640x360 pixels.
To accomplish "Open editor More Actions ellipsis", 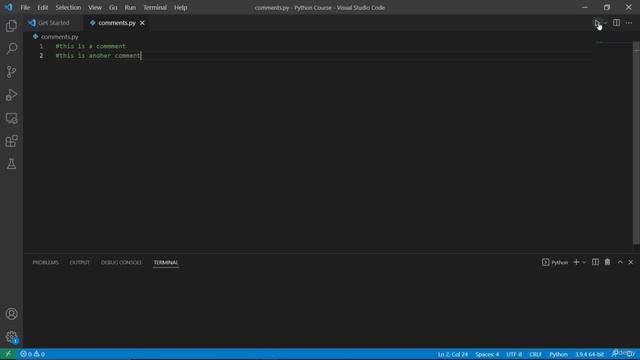I will (629, 23).
